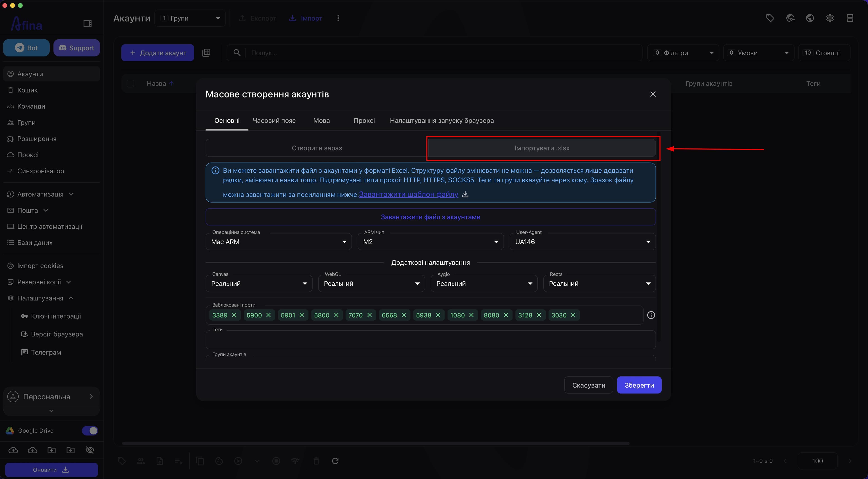The image size is (868, 479).
Task: Open the gear settings icon in header
Action: click(830, 18)
